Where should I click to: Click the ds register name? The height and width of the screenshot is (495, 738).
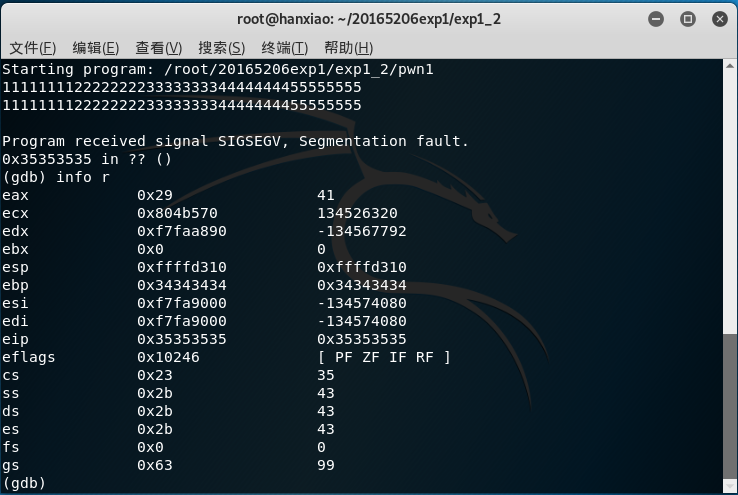[10, 411]
